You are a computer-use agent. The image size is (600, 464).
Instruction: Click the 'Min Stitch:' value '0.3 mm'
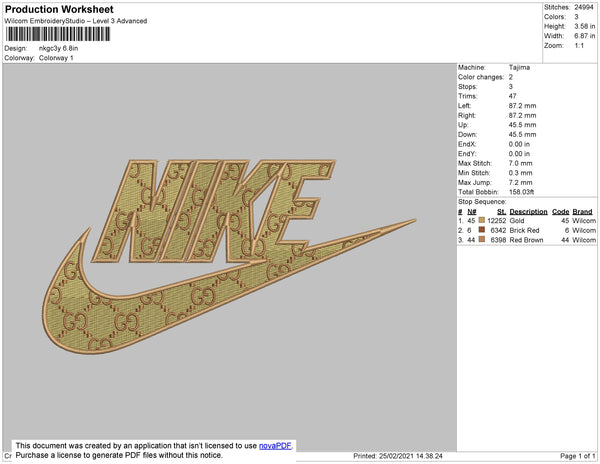click(520, 173)
